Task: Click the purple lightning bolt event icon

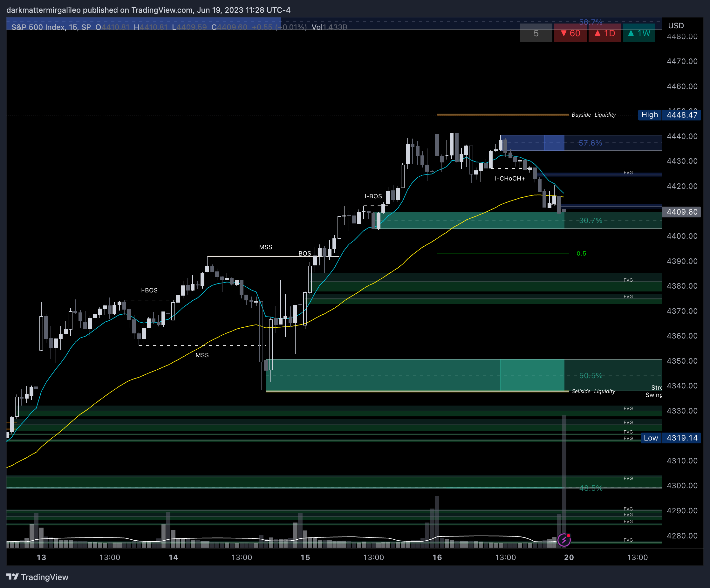Action: pyautogui.click(x=564, y=540)
